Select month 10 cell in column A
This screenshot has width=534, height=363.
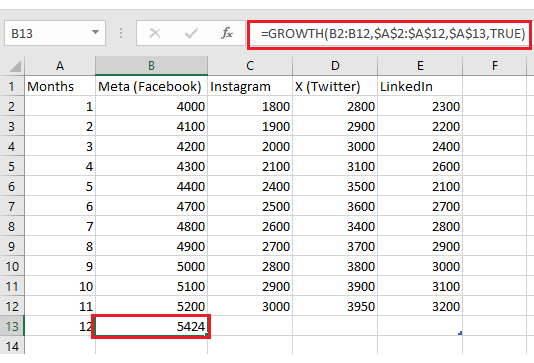pyautogui.click(x=60, y=286)
